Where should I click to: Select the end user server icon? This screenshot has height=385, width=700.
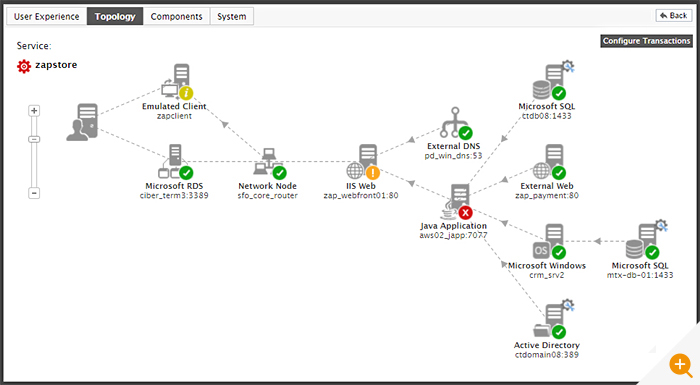pyautogui.click(x=82, y=122)
